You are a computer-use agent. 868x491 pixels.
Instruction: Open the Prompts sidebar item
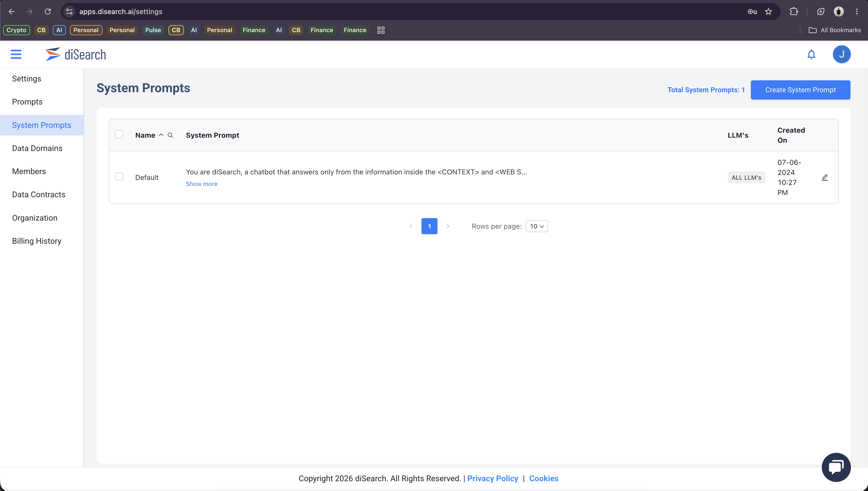[x=27, y=102]
